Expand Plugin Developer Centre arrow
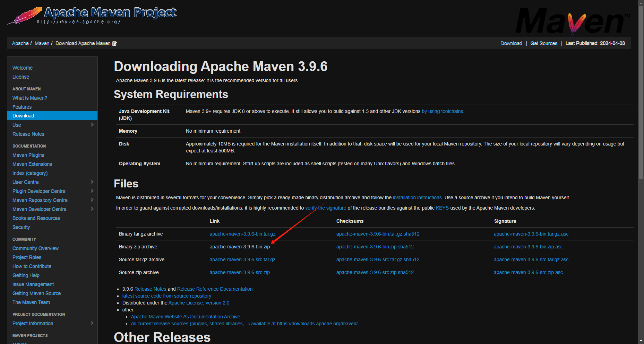 tap(92, 191)
